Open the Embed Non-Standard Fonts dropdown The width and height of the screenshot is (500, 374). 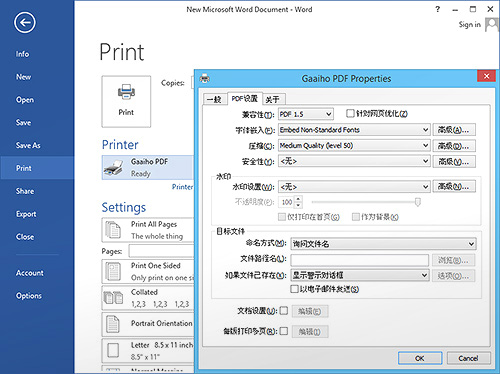[x=354, y=130]
